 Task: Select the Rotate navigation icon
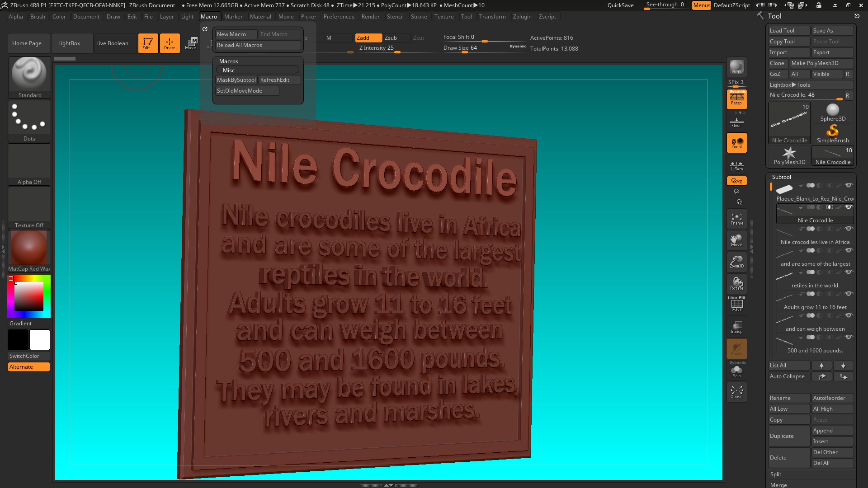tap(736, 283)
